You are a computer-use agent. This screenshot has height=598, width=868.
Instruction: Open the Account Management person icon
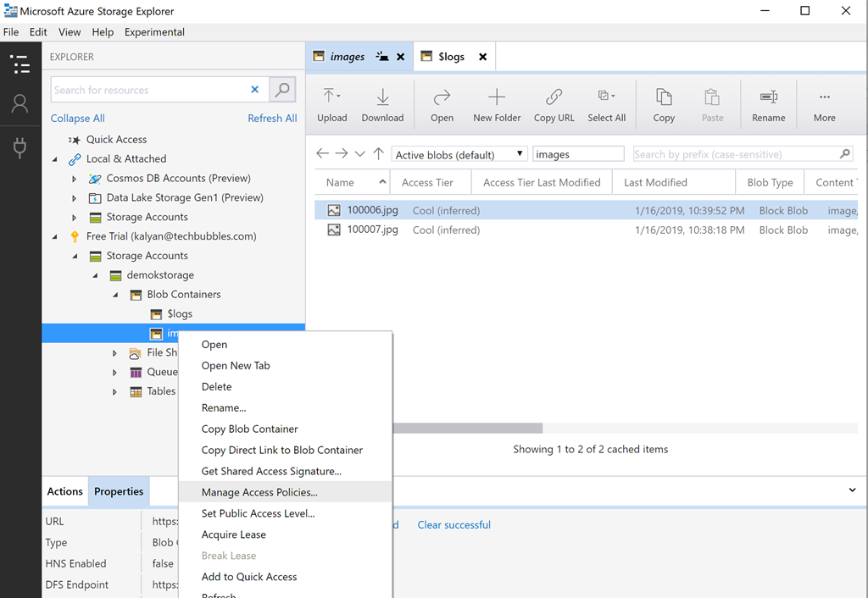click(20, 103)
